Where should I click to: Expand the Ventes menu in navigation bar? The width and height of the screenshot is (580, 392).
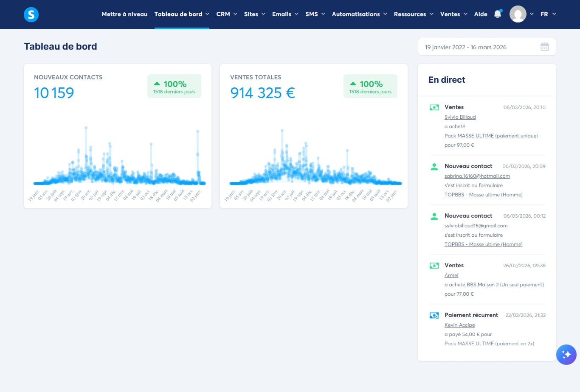click(454, 14)
